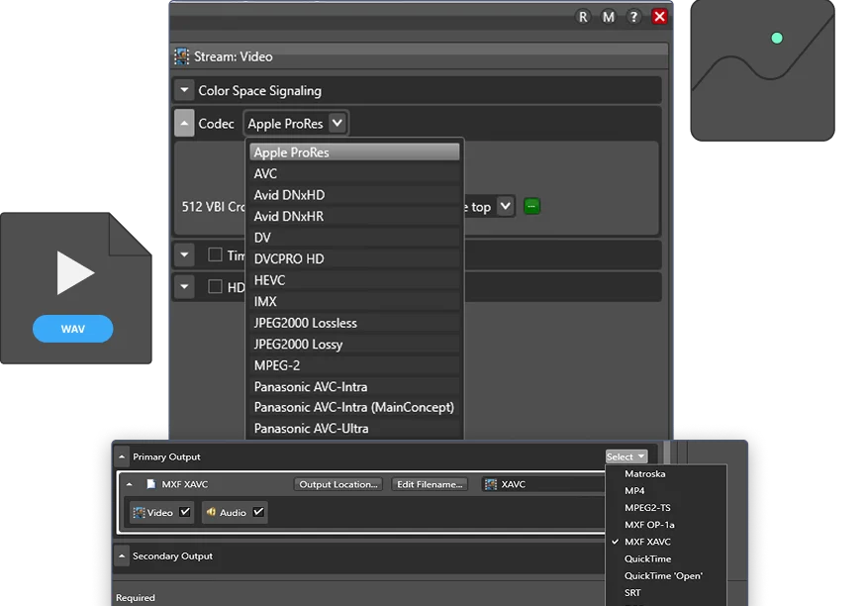Image resolution: width=868 pixels, height=606 pixels.
Task: Pick IMX from codec list
Action: pyautogui.click(x=354, y=301)
